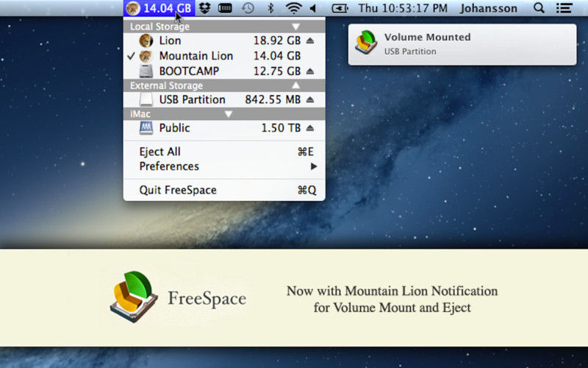Open the Dropbox menu bar icon
This screenshot has width=588, height=368.
click(x=204, y=8)
